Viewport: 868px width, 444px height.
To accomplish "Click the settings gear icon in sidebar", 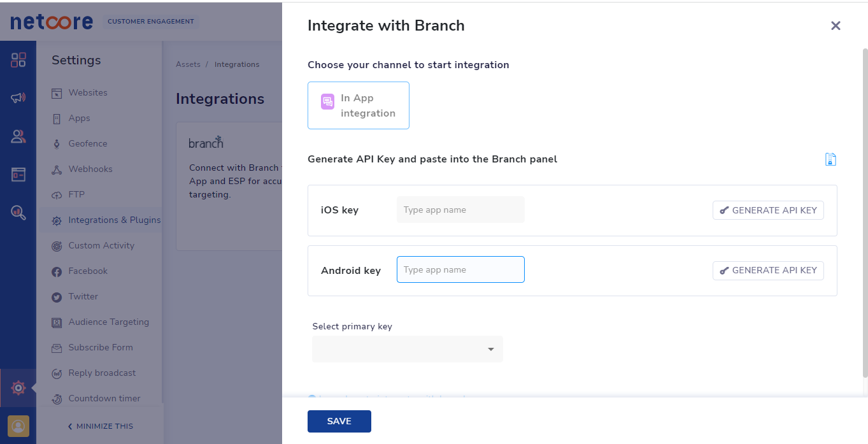I will click(x=18, y=387).
